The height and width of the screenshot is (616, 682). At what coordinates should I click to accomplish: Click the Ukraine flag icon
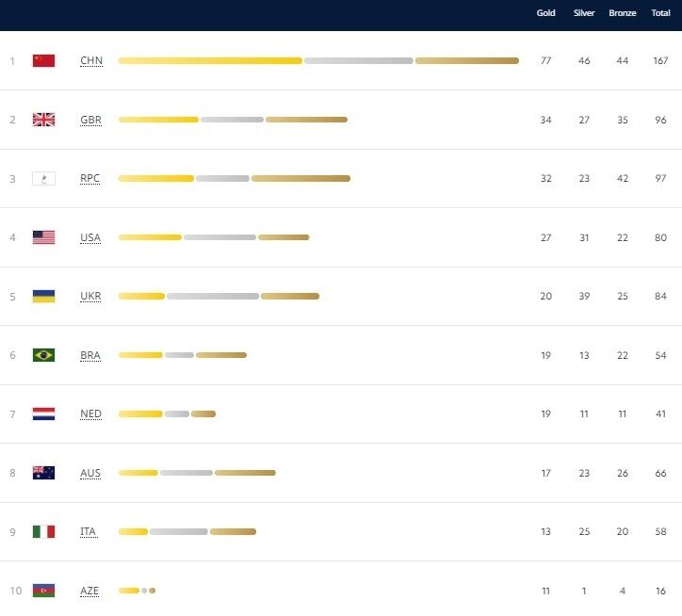click(43, 296)
